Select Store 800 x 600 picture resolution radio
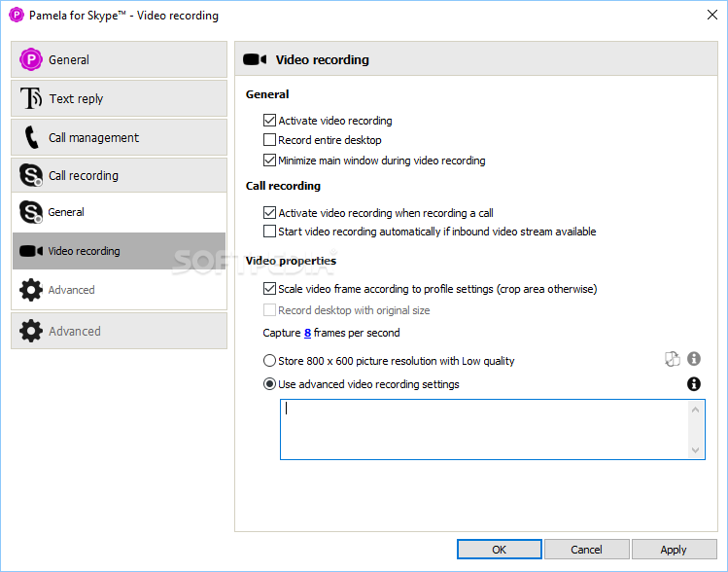Image resolution: width=728 pixels, height=572 pixels. pyautogui.click(x=270, y=361)
